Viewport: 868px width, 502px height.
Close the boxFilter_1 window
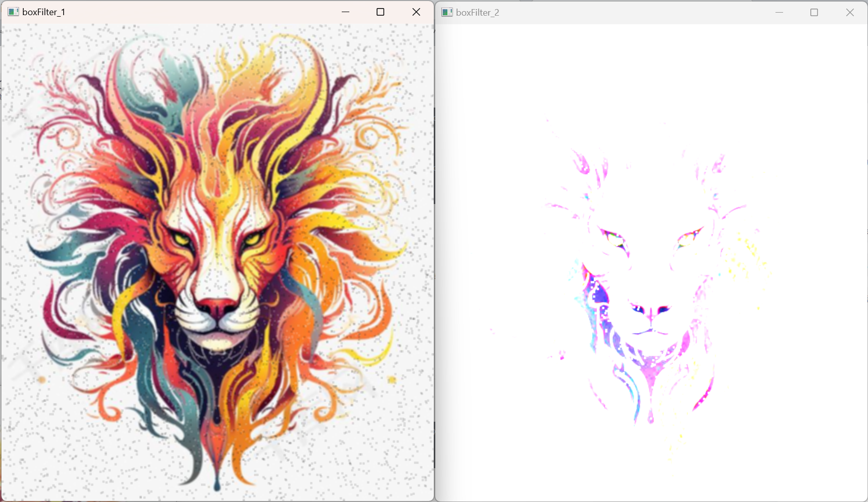pyautogui.click(x=416, y=12)
